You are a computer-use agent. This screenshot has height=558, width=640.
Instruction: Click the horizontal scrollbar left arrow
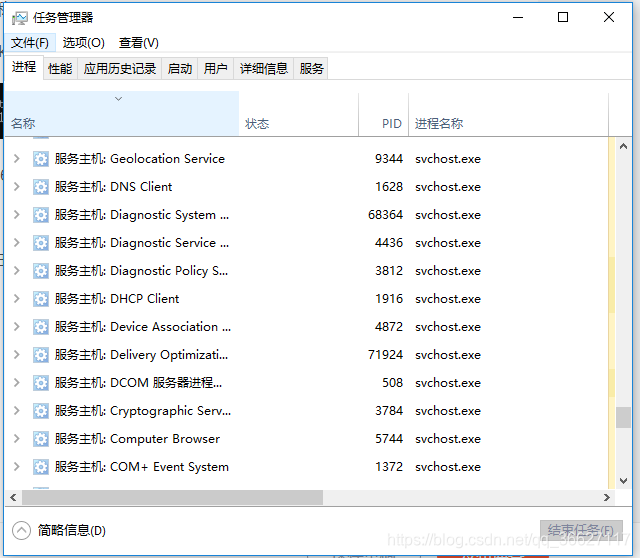[x=13, y=498]
